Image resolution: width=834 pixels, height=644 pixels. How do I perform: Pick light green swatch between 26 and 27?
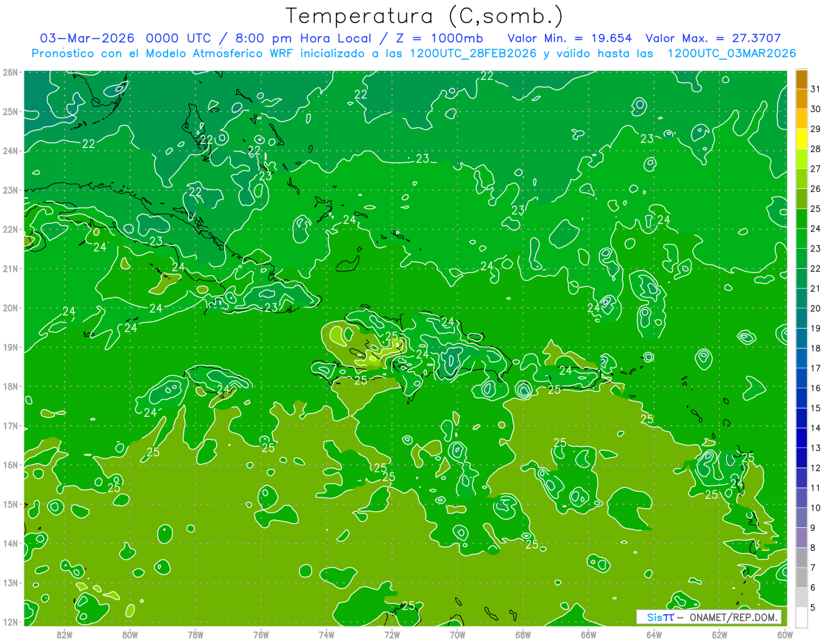pyautogui.click(x=801, y=179)
